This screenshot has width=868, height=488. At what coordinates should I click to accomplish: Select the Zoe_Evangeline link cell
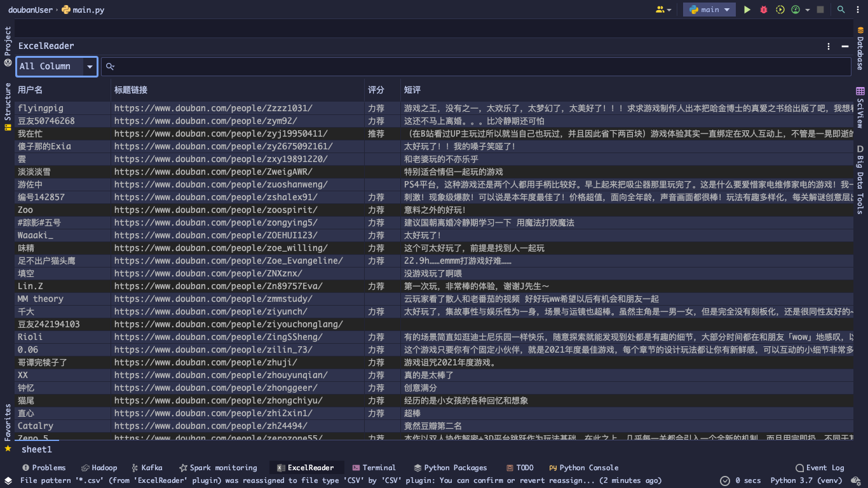[x=238, y=261]
